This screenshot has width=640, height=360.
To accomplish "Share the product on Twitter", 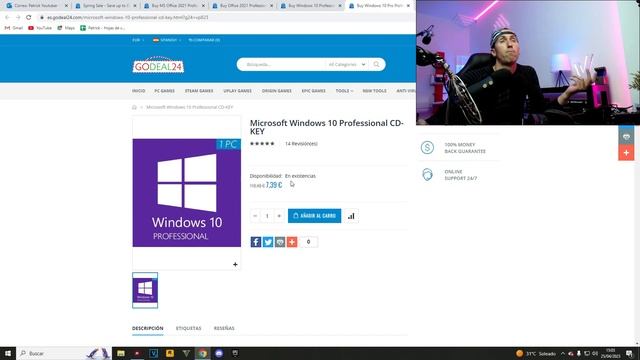I will [268, 242].
